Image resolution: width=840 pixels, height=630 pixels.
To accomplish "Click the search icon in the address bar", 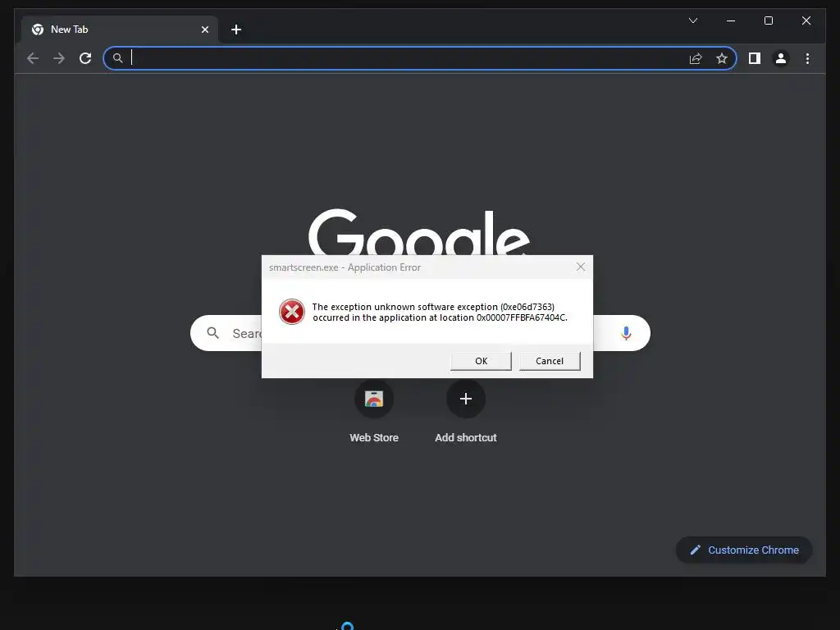I will [x=118, y=58].
